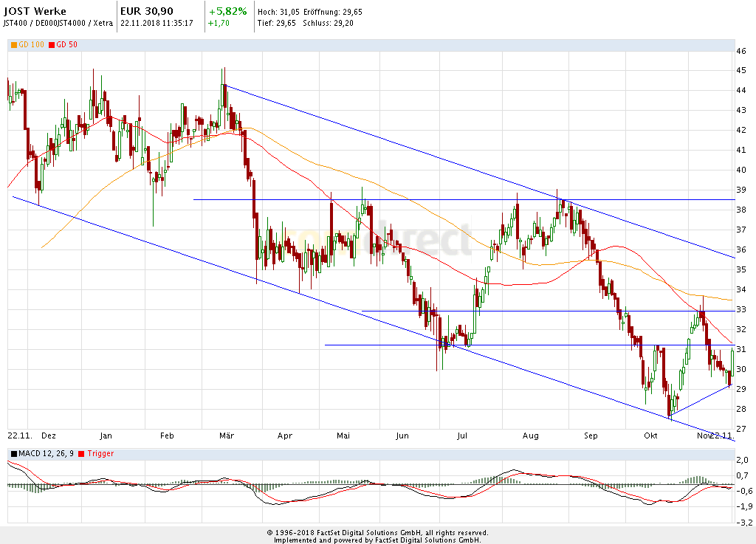Click the 46 label on price axis
Image resolution: width=756 pixels, height=544 pixels.
(x=740, y=51)
